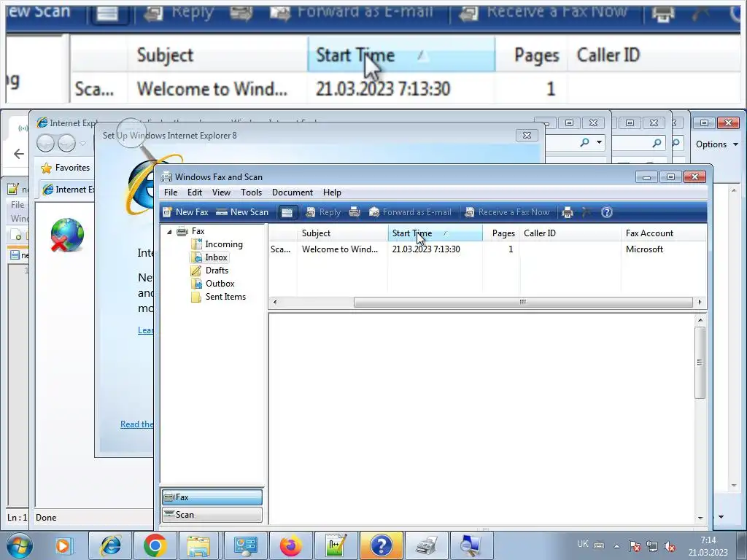Open Help via blue question mark icon

pyautogui.click(x=606, y=212)
